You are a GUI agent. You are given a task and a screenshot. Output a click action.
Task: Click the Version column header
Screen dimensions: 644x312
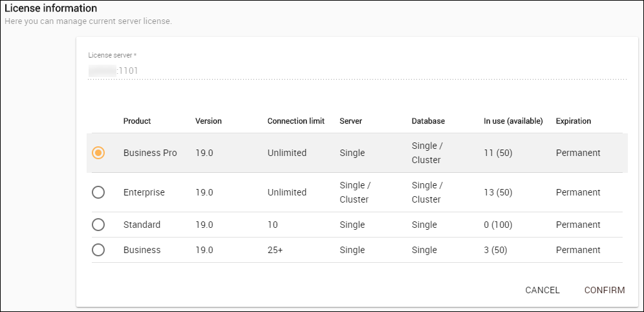pyautogui.click(x=208, y=121)
